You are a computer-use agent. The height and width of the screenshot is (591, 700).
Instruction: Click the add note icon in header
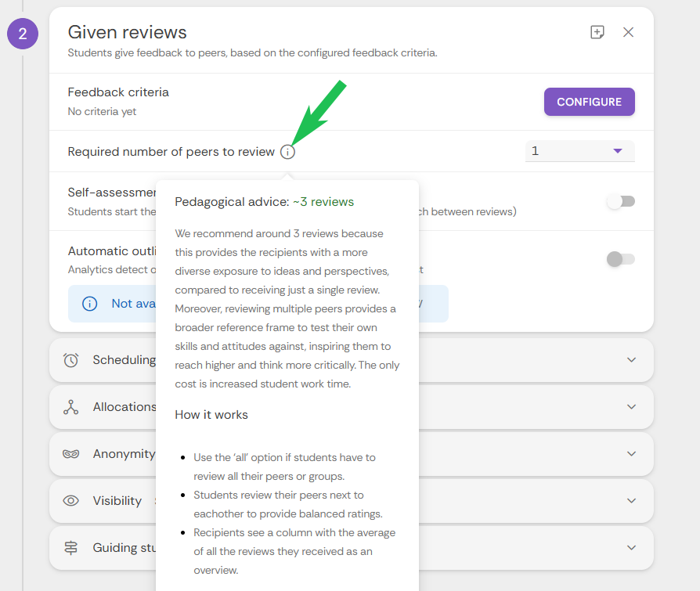[x=597, y=32]
